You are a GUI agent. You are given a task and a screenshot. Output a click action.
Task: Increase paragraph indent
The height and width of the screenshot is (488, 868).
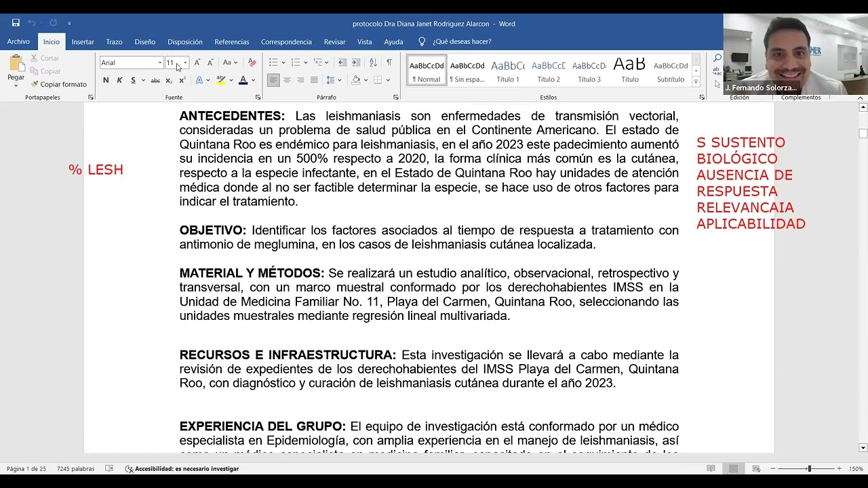coord(356,62)
